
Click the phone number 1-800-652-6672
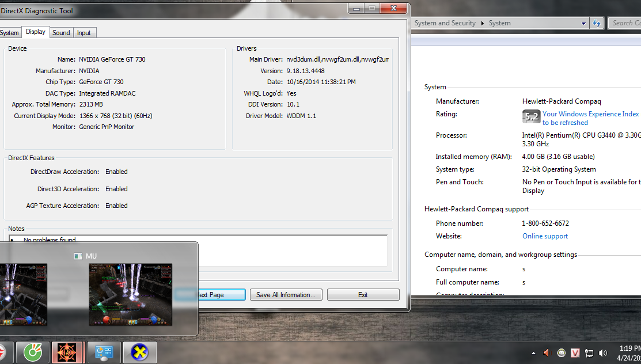point(545,223)
